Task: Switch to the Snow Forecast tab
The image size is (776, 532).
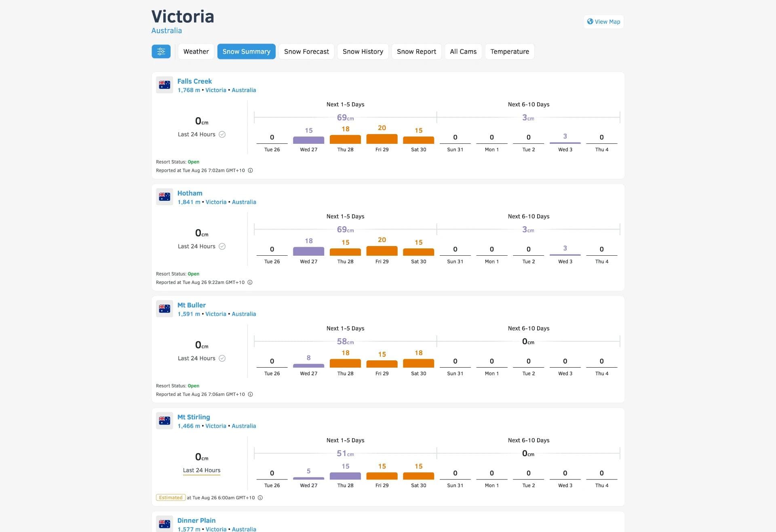Action: click(x=306, y=51)
